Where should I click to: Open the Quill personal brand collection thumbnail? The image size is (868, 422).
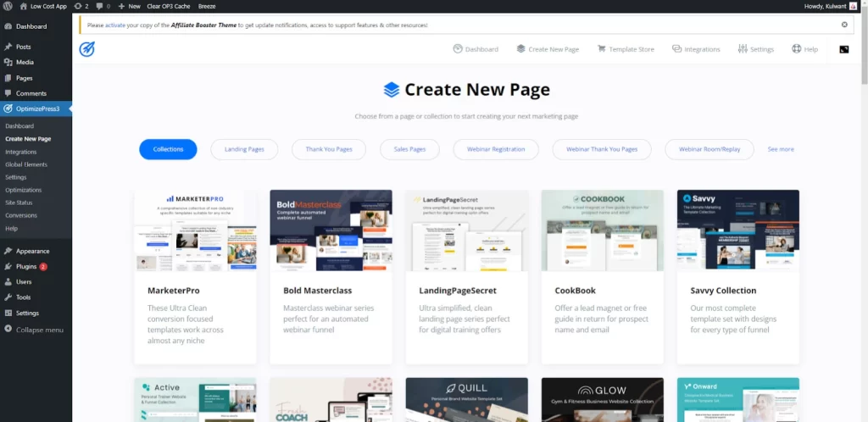point(467,400)
